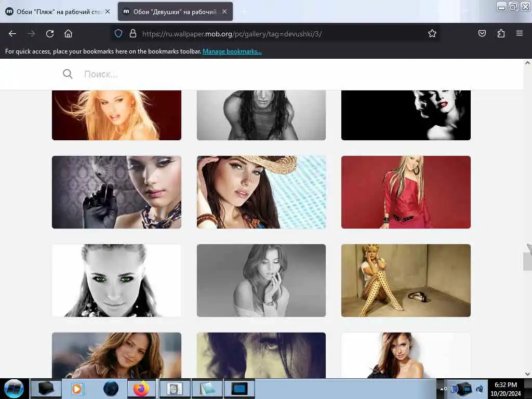Close the 'Девушки' wallpaper tab
532x399 pixels.
pyautogui.click(x=224, y=11)
